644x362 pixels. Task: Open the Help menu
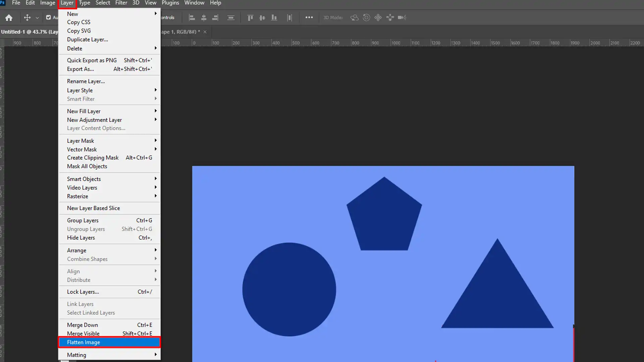coord(215,3)
